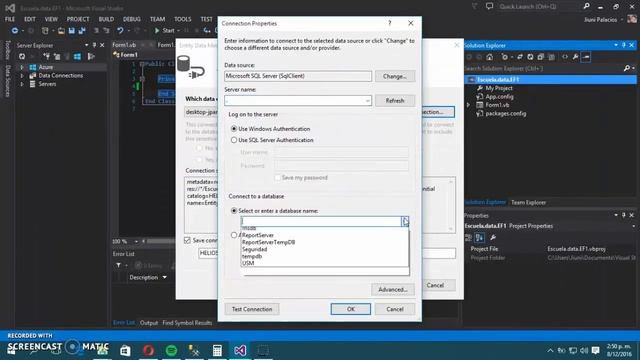Click Alphabetical sort icon in Properties panel

(480, 238)
